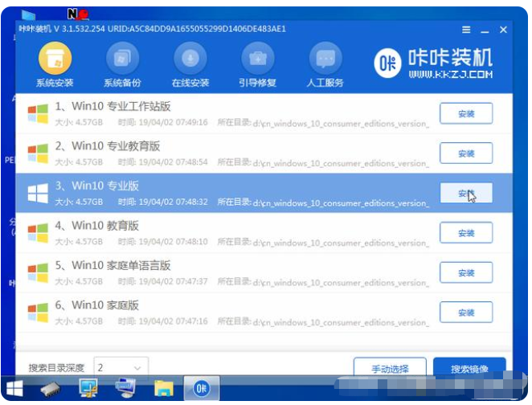Screen dimensions: 532x405
Task: Click the Windows logo of Win10 专业版
Action: (x=38, y=193)
